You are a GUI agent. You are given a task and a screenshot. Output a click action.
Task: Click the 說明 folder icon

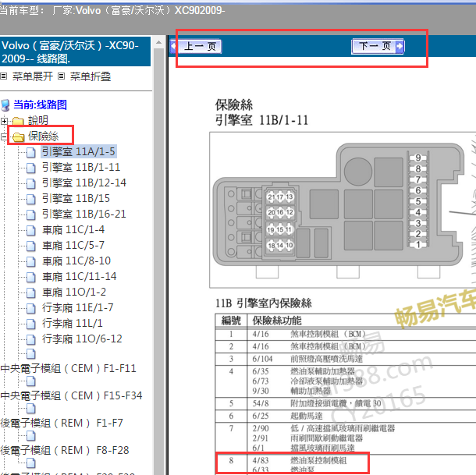[18, 121]
